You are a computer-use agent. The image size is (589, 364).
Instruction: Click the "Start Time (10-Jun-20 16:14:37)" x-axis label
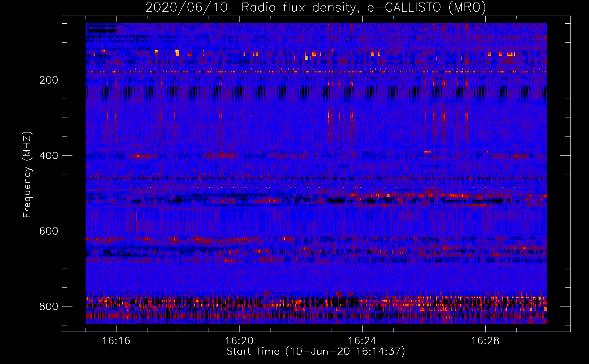(x=316, y=352)
